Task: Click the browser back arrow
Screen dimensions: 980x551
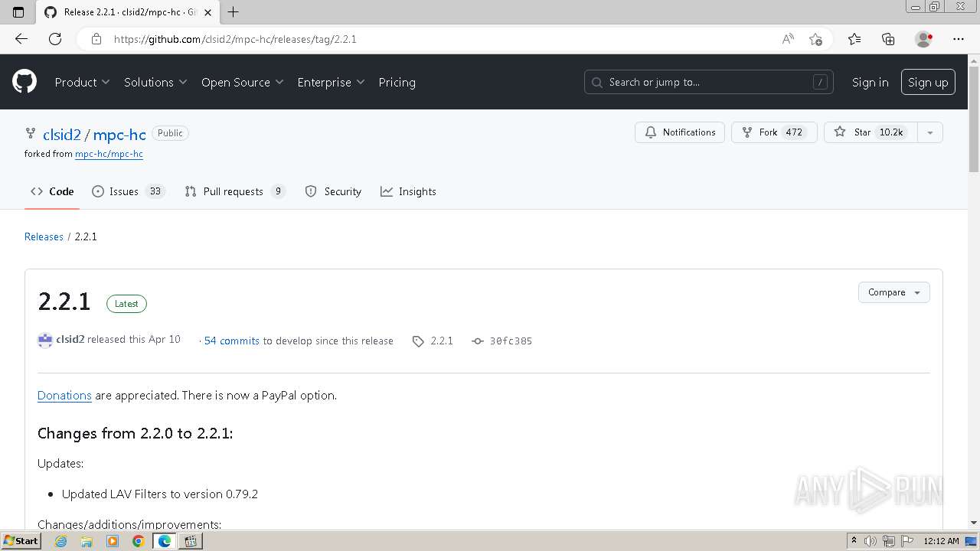Action: (21, 39)
